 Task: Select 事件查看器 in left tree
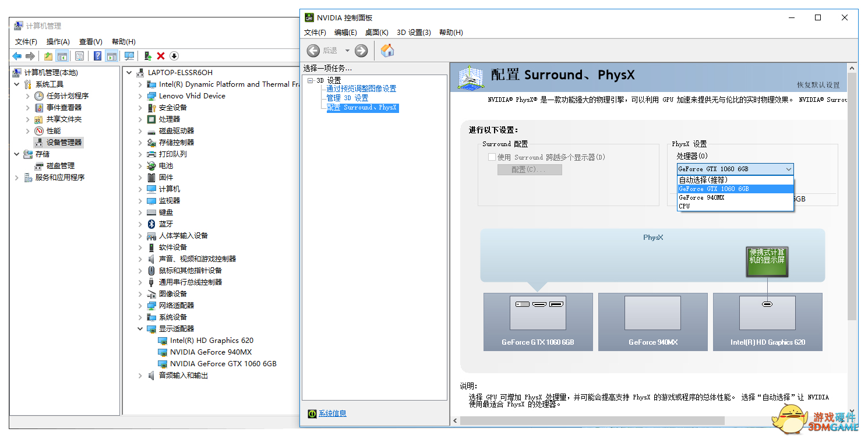[64, 108]
